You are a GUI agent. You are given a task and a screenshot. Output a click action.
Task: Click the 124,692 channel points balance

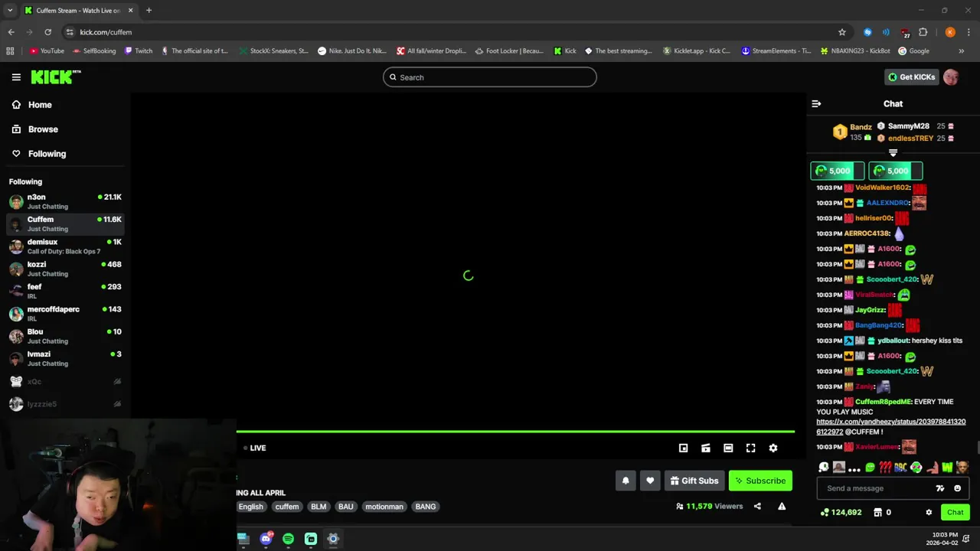pyautogui.click(x=841, y=513)
